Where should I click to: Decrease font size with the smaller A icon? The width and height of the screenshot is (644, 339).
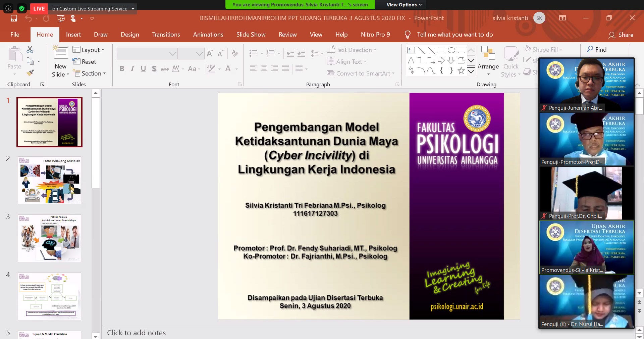pyautogui.click(x=220, y=53)
